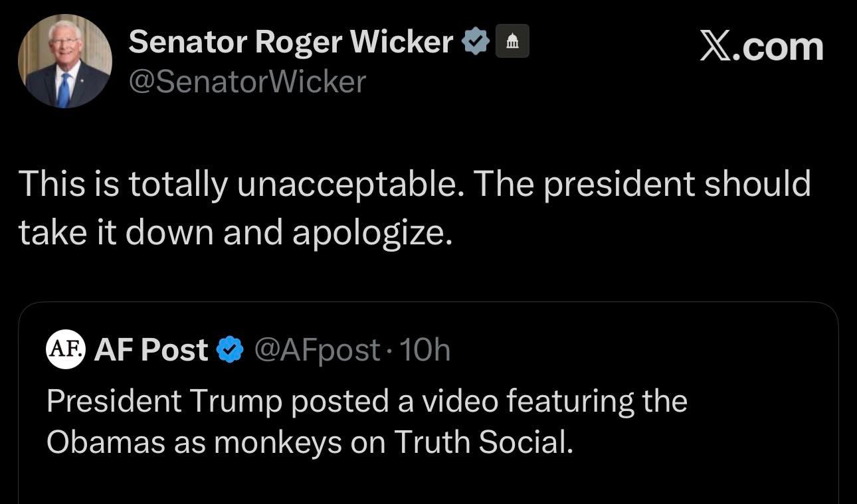Click the X.com watermark logo

(761, 47)
